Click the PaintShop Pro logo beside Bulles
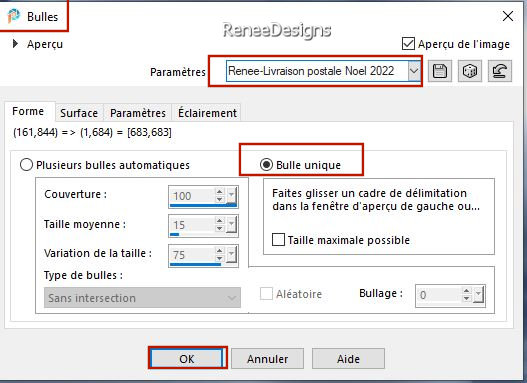The height and width of the screenshot is (383, 527). 14,16
